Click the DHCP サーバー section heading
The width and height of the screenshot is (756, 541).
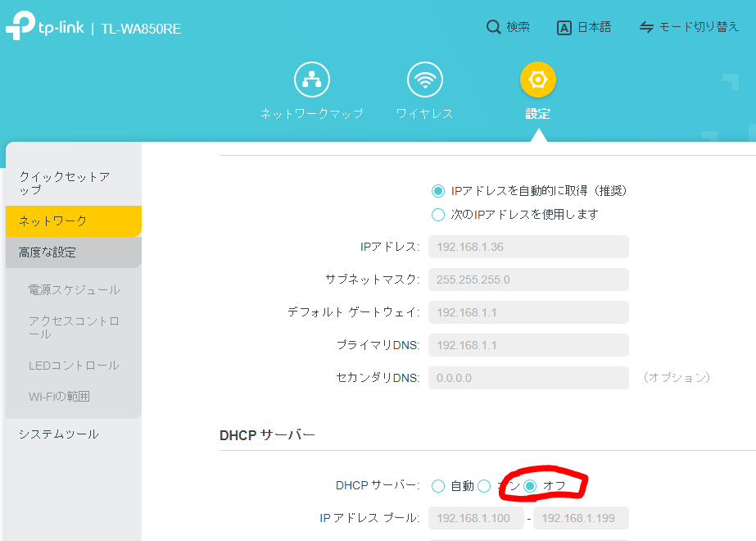tap(267, 435)
